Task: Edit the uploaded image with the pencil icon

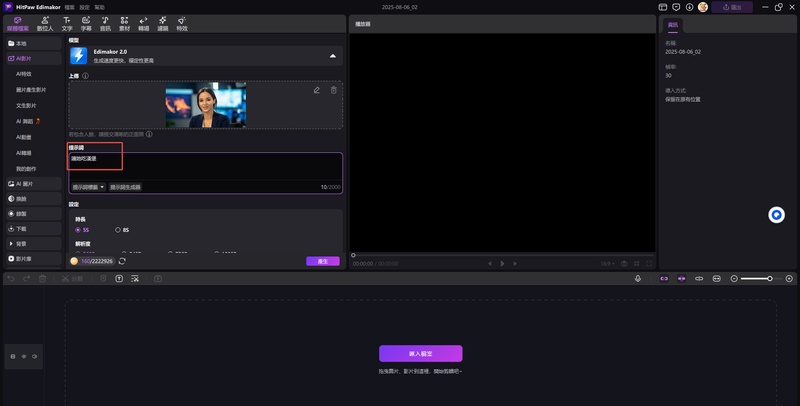Action: 317,90
